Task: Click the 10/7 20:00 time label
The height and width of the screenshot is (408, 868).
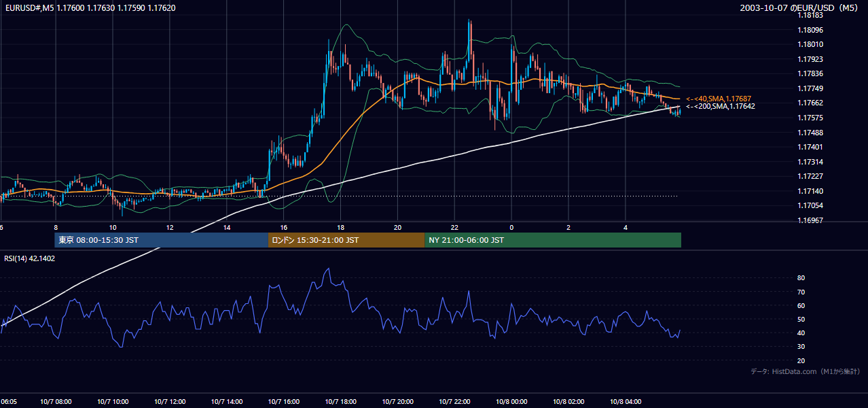Action: 398,402
